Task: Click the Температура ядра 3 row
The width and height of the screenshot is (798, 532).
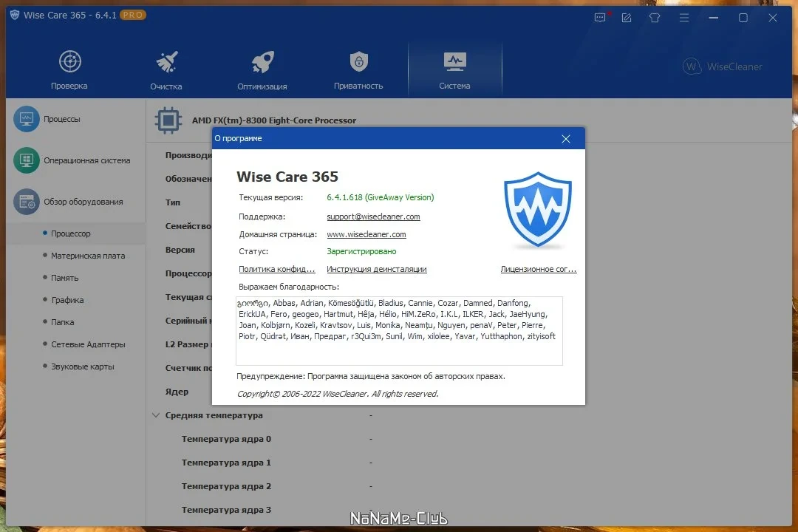Action: (x=227, y=510)
